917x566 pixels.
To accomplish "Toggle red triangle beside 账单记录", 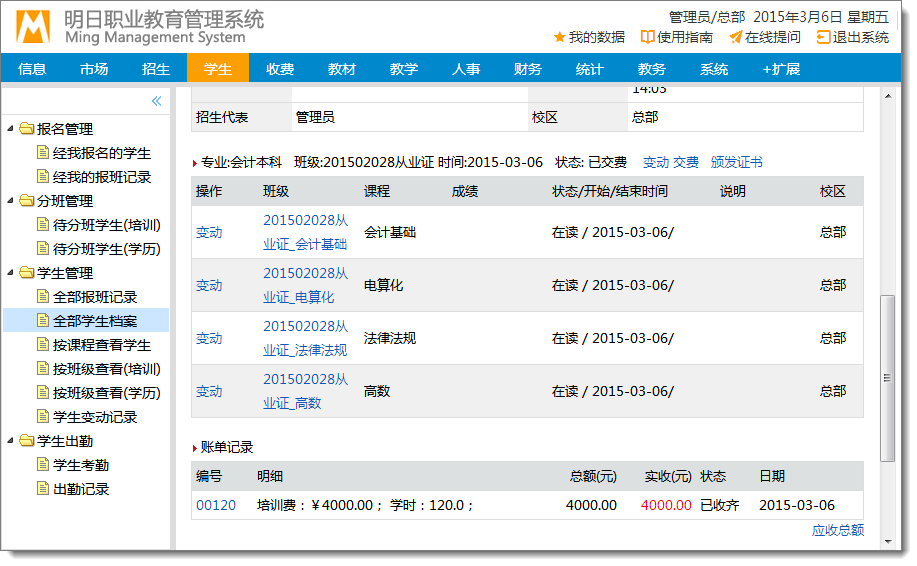I will pos(195,448).
